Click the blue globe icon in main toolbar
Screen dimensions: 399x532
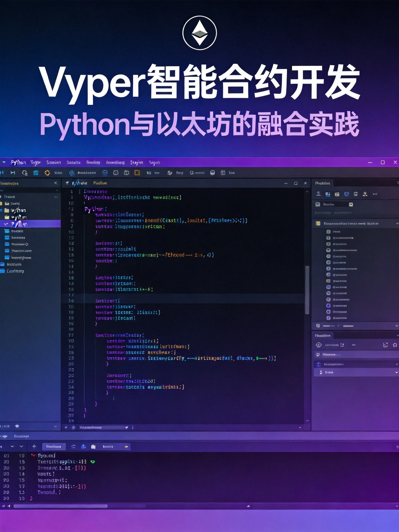tap(72, 173)
